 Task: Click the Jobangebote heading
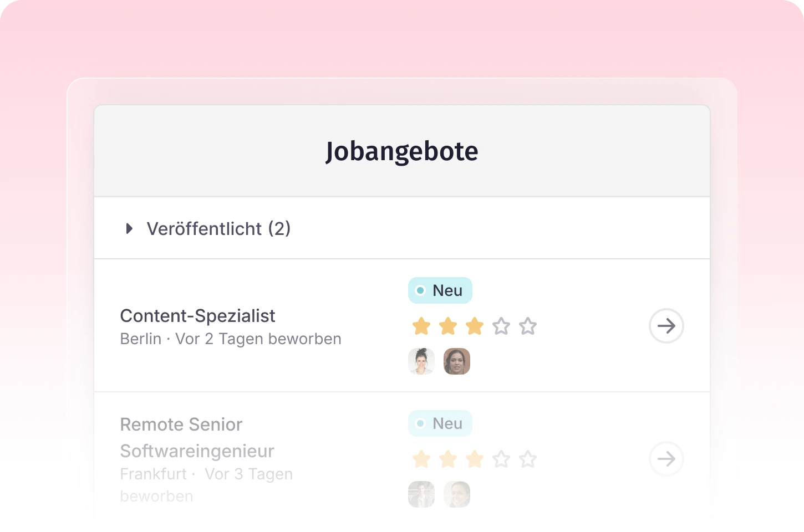[401, 151]
